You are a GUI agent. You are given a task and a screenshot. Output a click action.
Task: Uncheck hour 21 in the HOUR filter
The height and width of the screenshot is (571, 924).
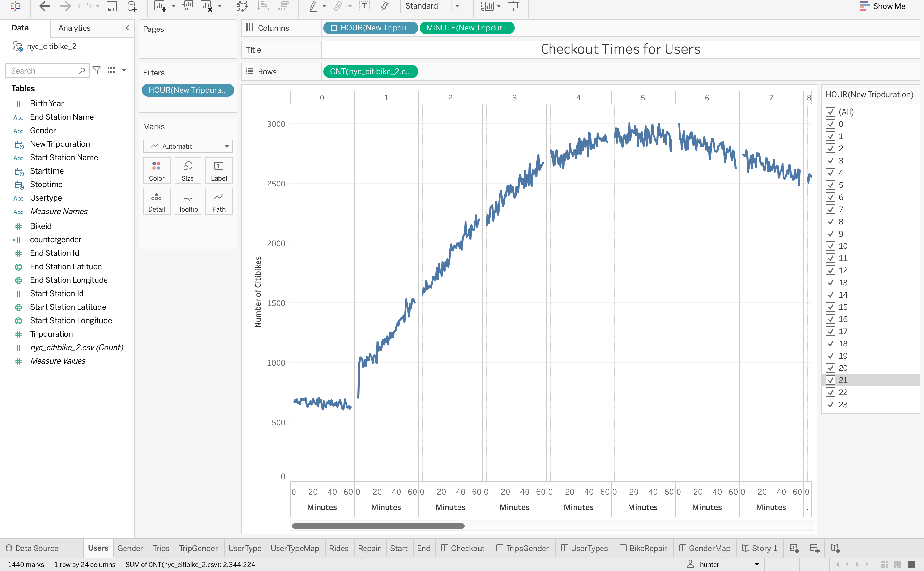tap(831, 380)
